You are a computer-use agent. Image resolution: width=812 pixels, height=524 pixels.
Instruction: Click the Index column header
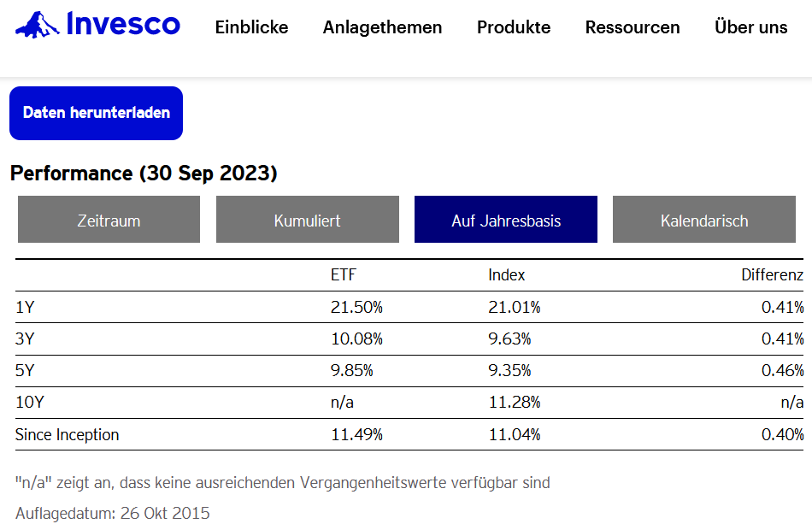507,275
